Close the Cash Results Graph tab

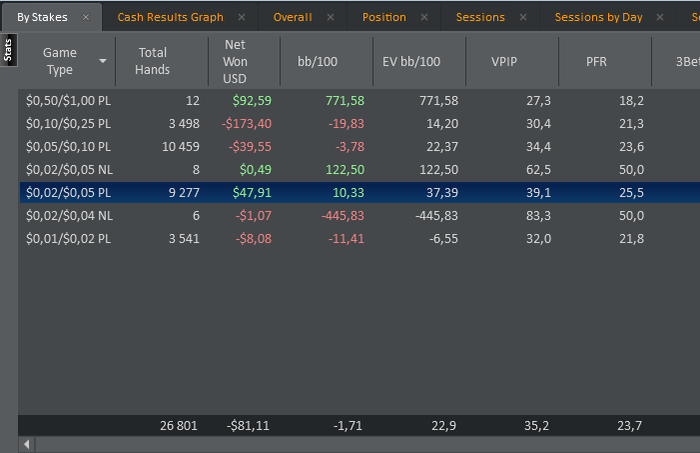tap(242, 17)
